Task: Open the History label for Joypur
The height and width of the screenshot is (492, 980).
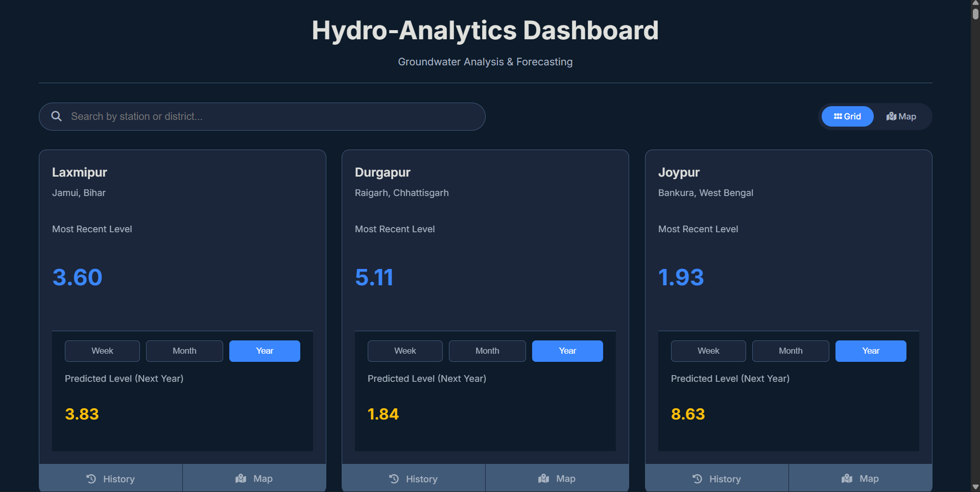Action: [x=725, y=479]
